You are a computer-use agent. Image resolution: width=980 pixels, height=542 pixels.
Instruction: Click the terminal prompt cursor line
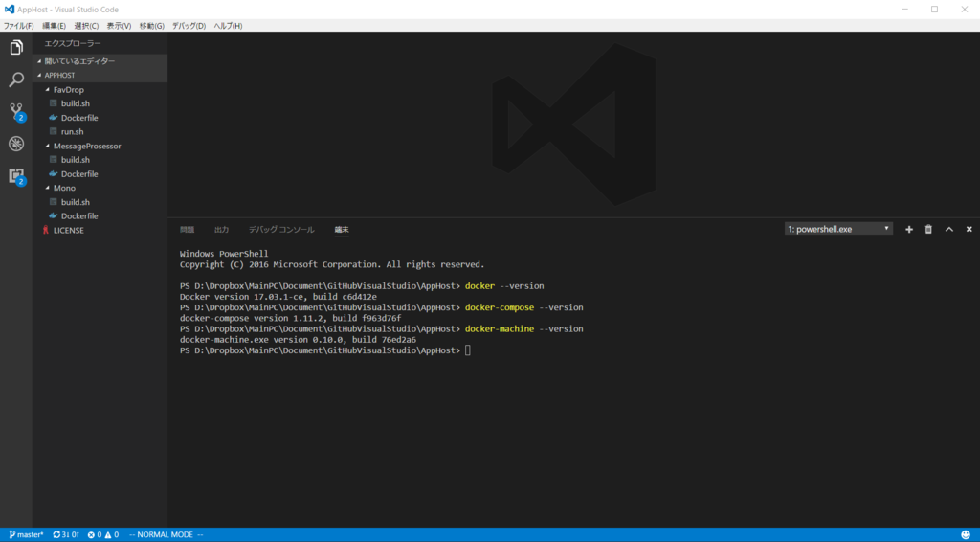point(325,350)
